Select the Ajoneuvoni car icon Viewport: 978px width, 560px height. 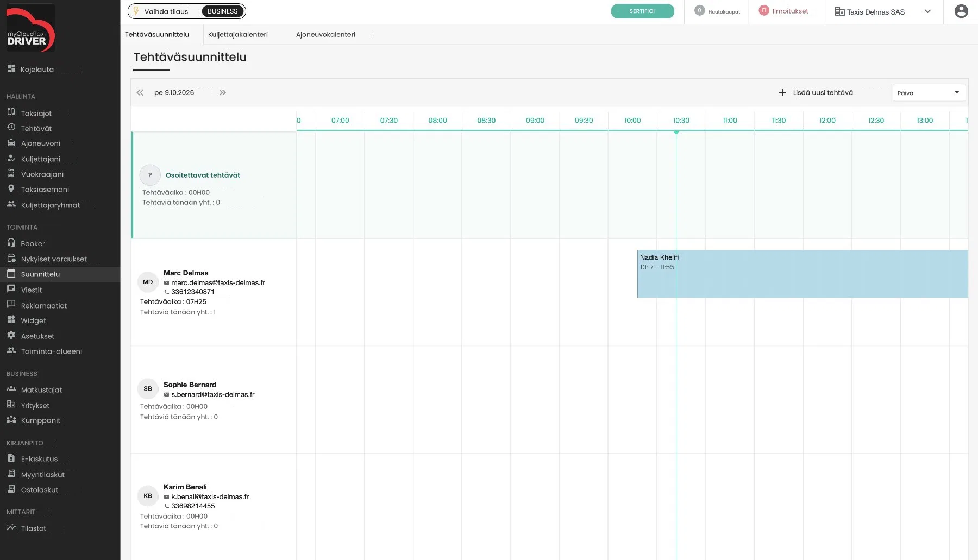pos(11,143)
